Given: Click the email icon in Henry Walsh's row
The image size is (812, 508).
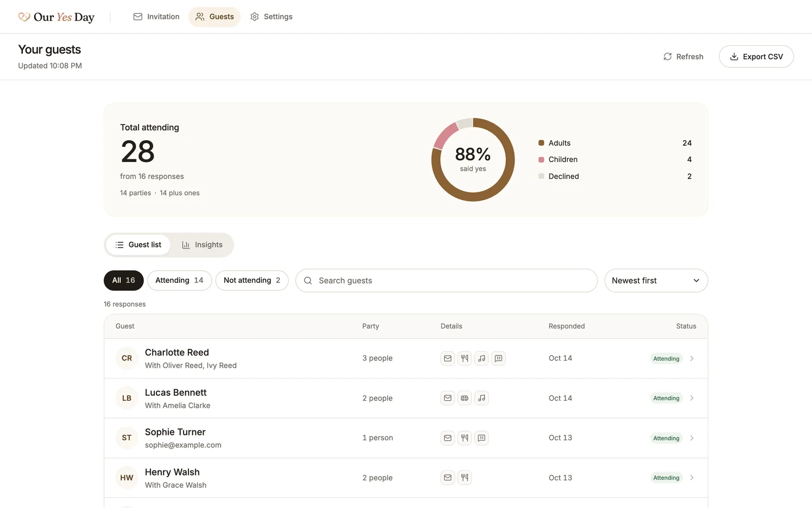Looking at the screenshot, I should click(448, 478).
